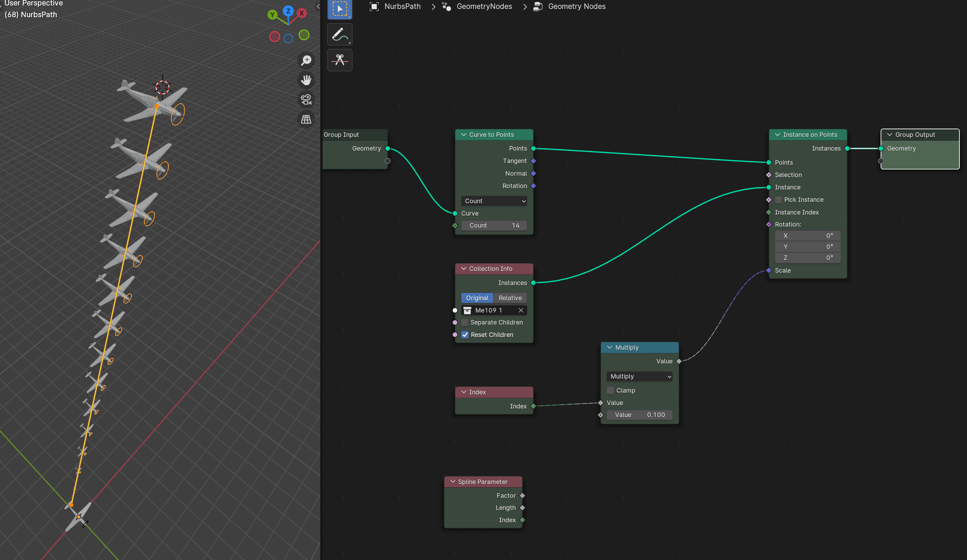Open the Count mode dropdown

[x=494, y=201]
